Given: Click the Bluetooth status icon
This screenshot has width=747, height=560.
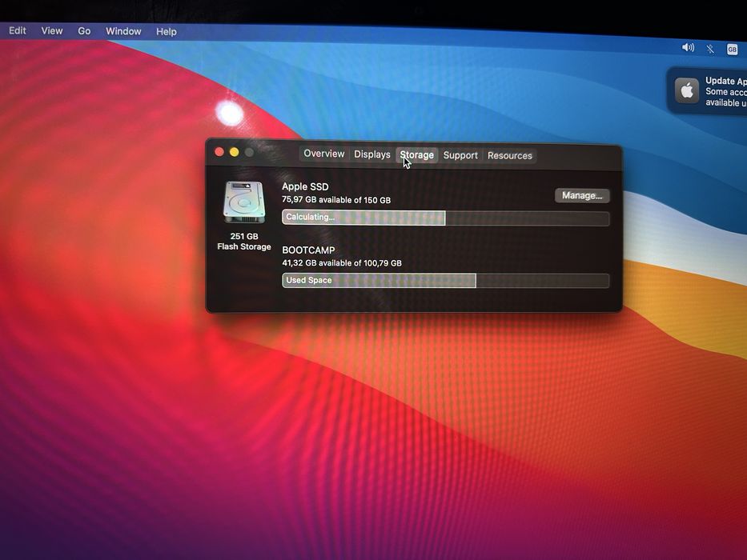Looking at the screenshot, I should point(710,49).
